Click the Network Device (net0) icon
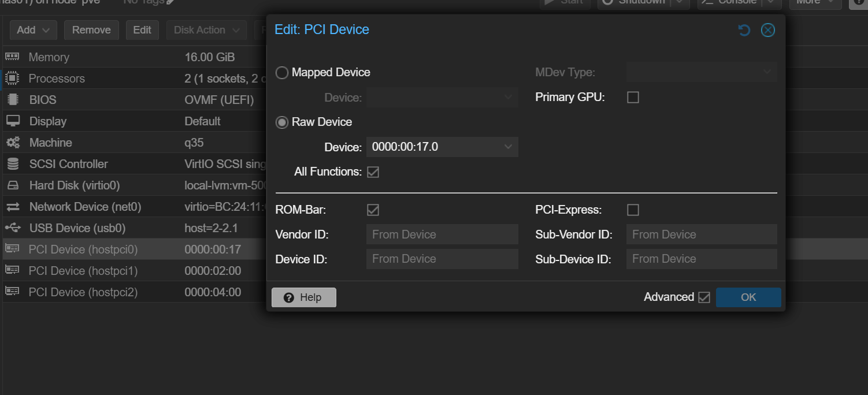868x395 pixels. (12, 207)
